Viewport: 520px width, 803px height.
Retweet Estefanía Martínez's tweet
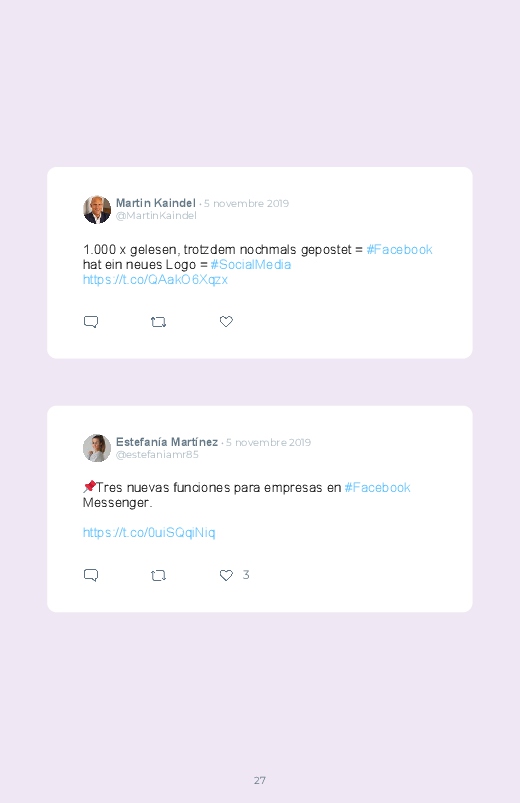(158, 575)
